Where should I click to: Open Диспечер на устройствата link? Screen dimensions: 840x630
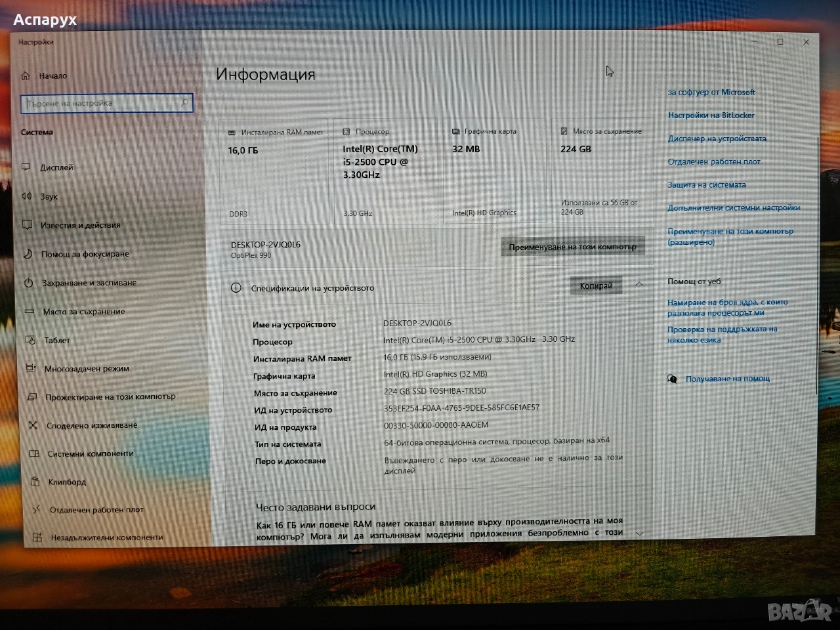pos(717,138)
